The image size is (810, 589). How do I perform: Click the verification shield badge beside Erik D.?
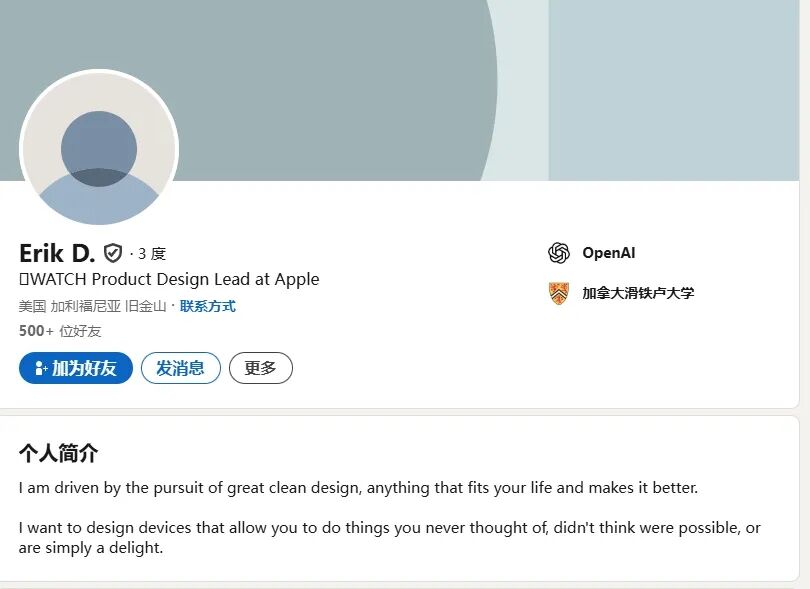pos(113,253)
